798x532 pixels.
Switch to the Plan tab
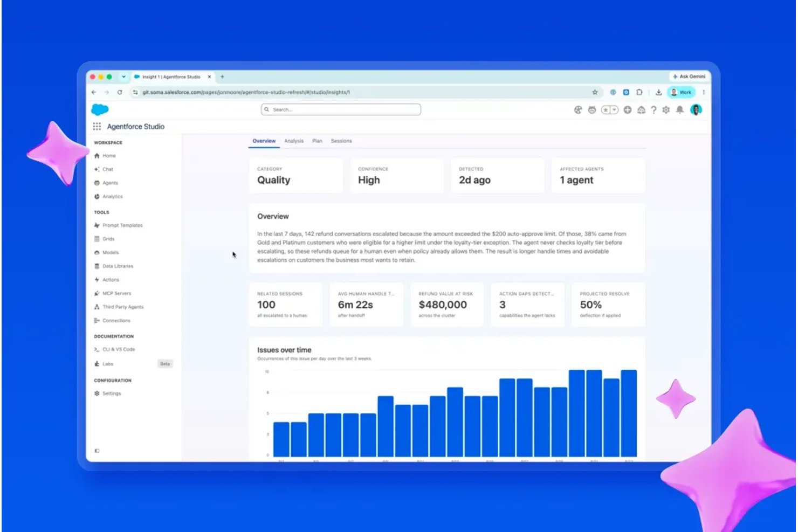[317, 141]
